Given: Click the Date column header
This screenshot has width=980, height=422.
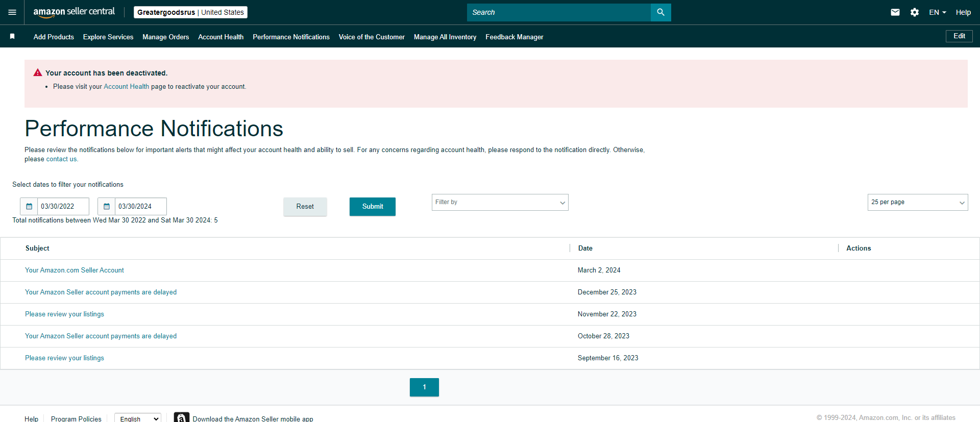Looking at the screenshot, I should (585, 249).
